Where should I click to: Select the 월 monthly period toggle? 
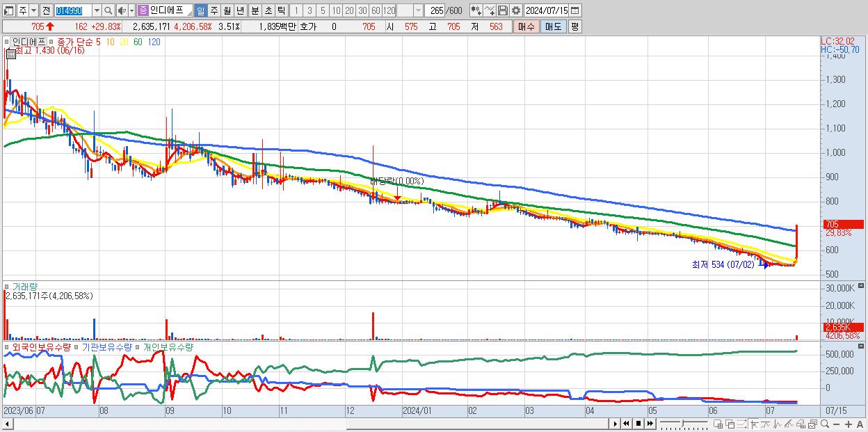[227, 10]
